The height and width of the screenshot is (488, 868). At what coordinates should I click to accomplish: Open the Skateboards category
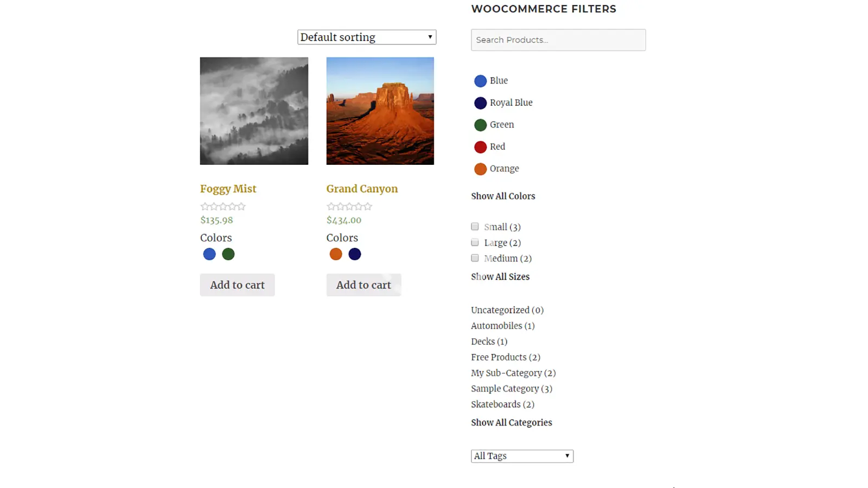[x=496, y=404]
